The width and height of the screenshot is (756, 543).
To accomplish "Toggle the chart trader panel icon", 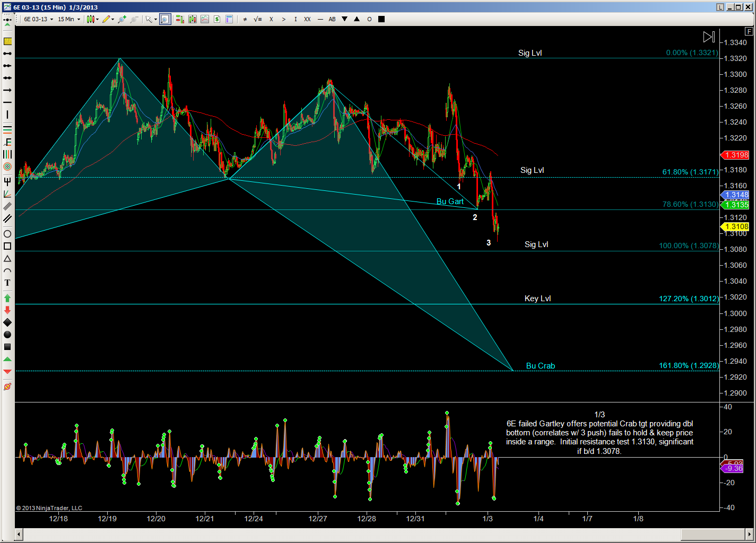I will pyautogui.click(x=180, y=19).
